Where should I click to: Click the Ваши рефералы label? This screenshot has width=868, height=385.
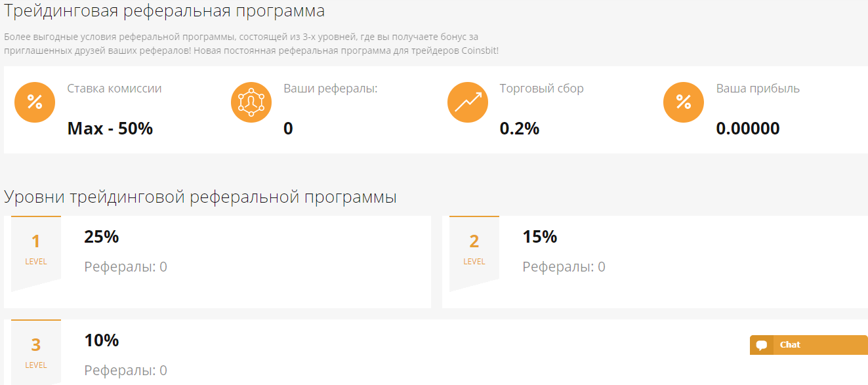pyautogui.click(x=330, y=89)
